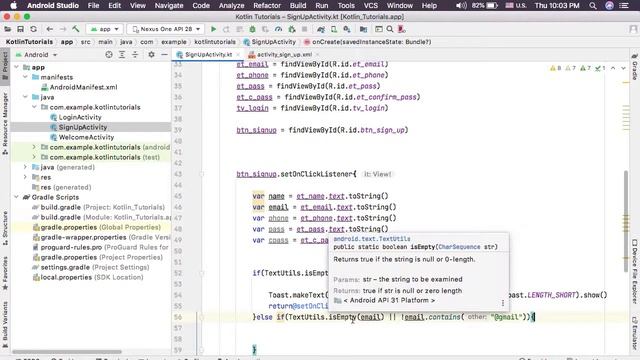Viewport: 640px width, 360px height.
Task: Collapse all nodes in the Project panel
Action: 135,55
